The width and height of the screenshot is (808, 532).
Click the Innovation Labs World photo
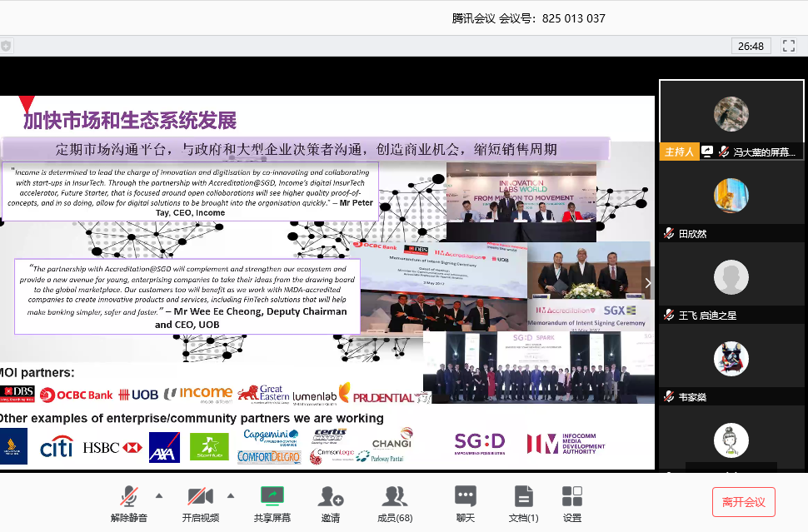(521, 201)
